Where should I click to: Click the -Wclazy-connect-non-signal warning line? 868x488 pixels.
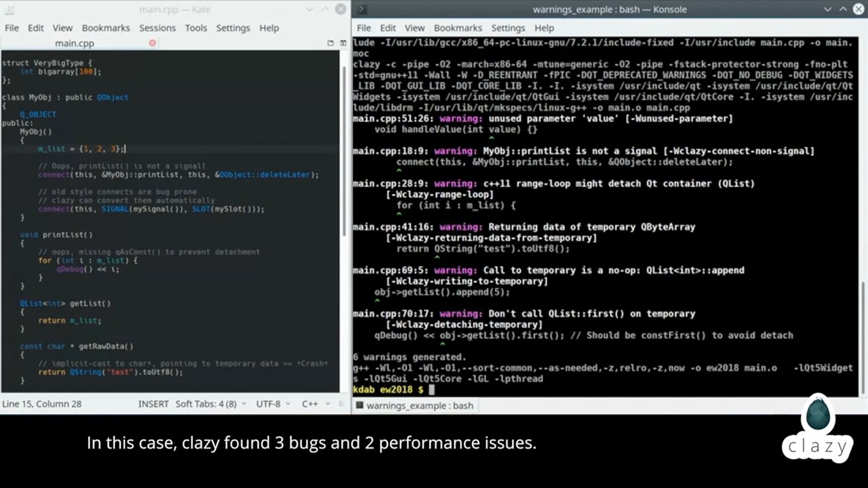[583, 151]
